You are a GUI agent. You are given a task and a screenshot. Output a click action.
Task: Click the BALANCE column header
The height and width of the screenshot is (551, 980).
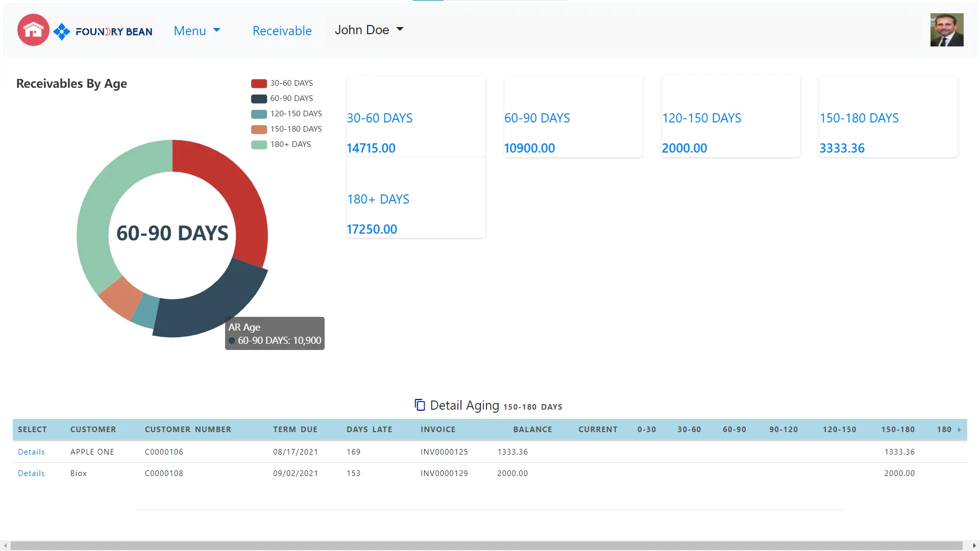(x=532, y=430)
